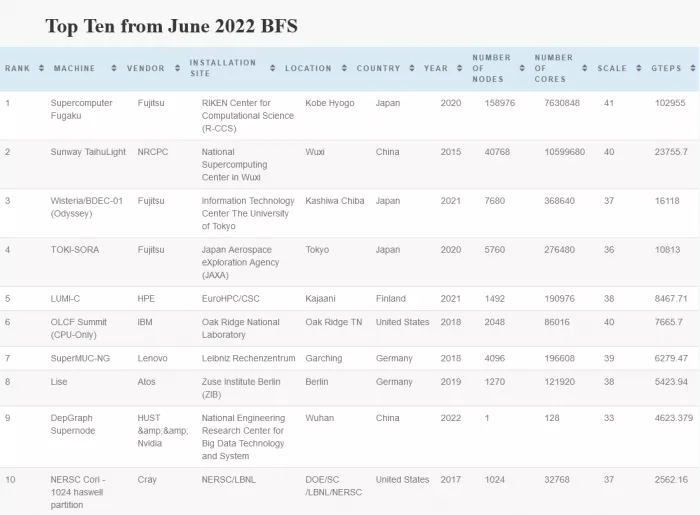
Task: Select the 'Supercomputer Fugaku' machine cell
Action: click(x=81, y=109)
